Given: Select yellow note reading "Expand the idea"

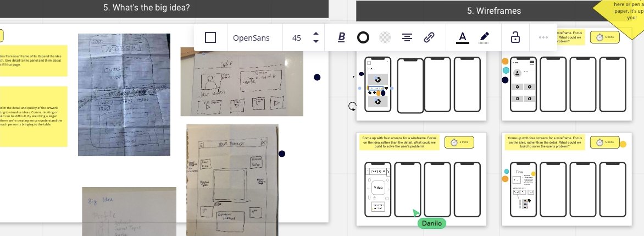Looking at the screenshot, I should [34, 61].
